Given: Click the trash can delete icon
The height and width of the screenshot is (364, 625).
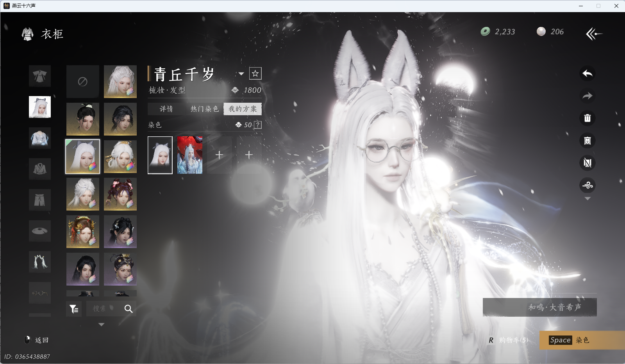Looking at the screenshot, I should (x=587, y=118).
